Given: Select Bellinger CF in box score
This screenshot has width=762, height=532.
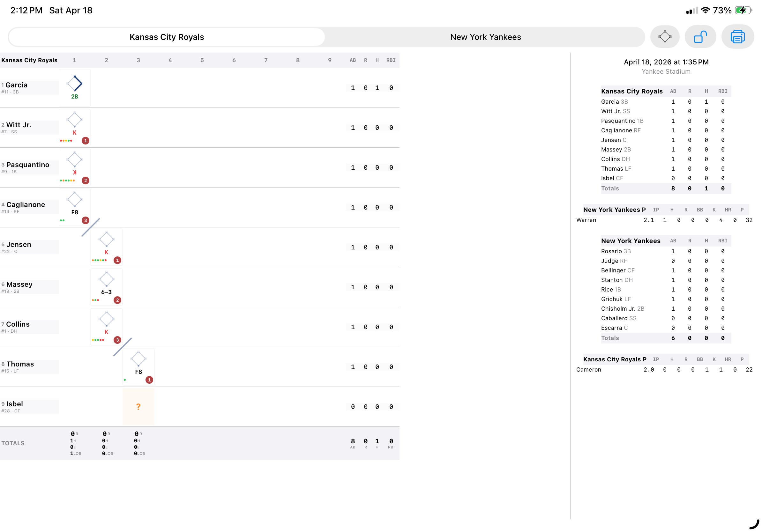Looking at the screenshot, I should (x=666, y=270).
